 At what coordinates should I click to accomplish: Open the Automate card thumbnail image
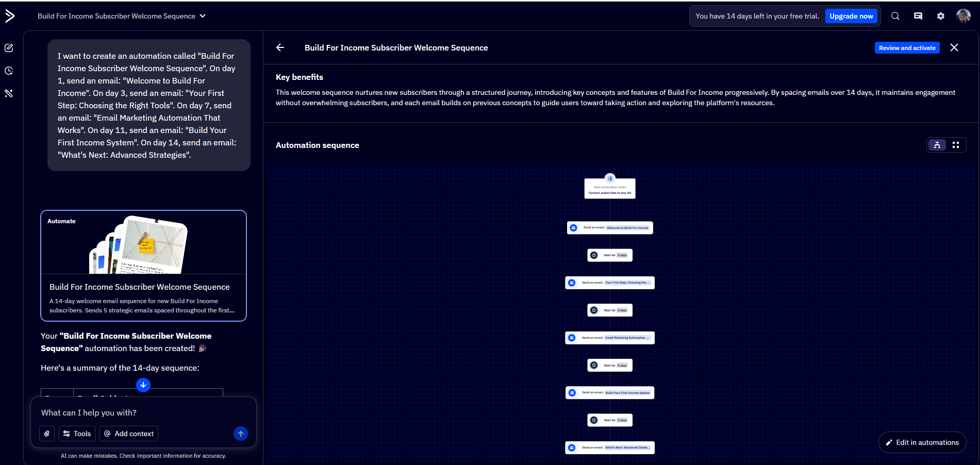click(x=143, y=242)
